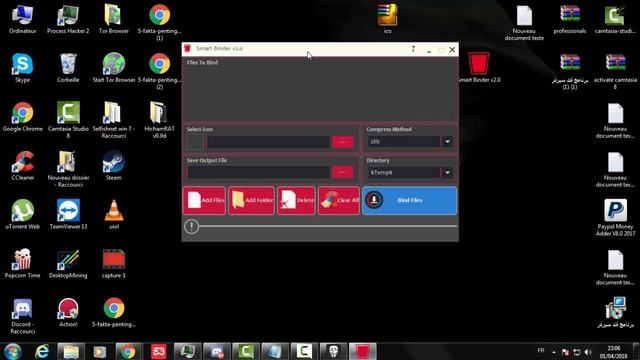This screenshot has width=640, height=360.
Task: Click the Add Folder button
Action: click(251, 200)
